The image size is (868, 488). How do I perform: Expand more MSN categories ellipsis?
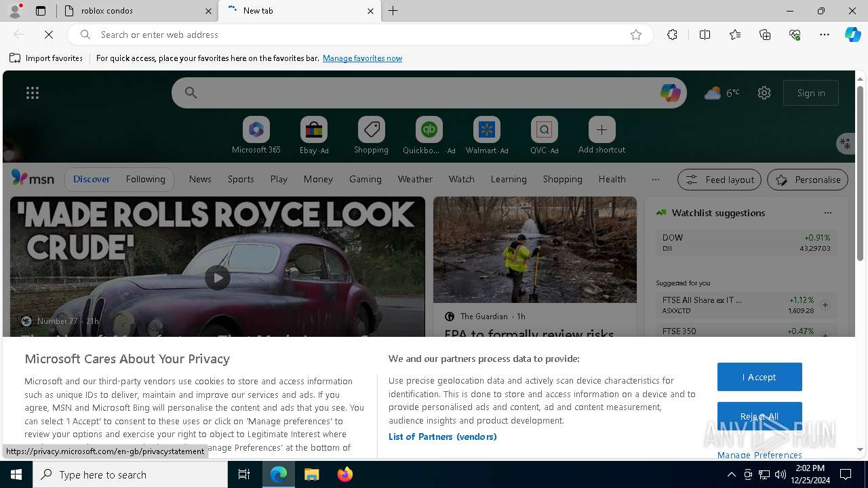pyautogui.click(x=655, y=179)
